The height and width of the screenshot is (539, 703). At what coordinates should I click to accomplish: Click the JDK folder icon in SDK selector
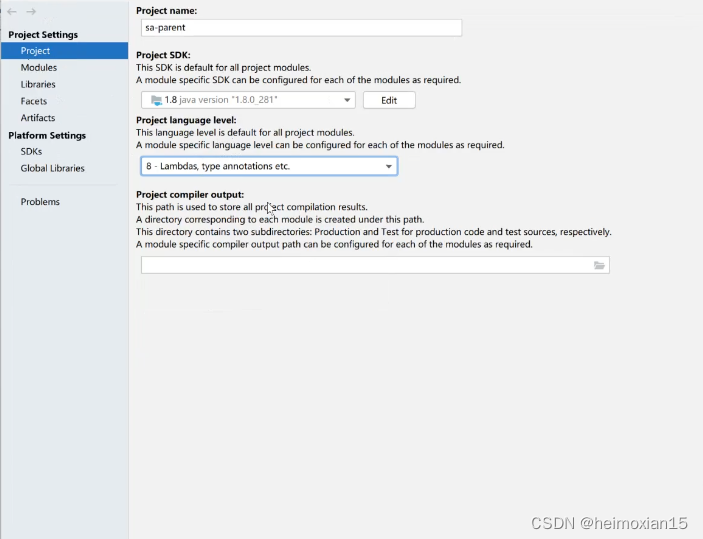tap(155, 100)
